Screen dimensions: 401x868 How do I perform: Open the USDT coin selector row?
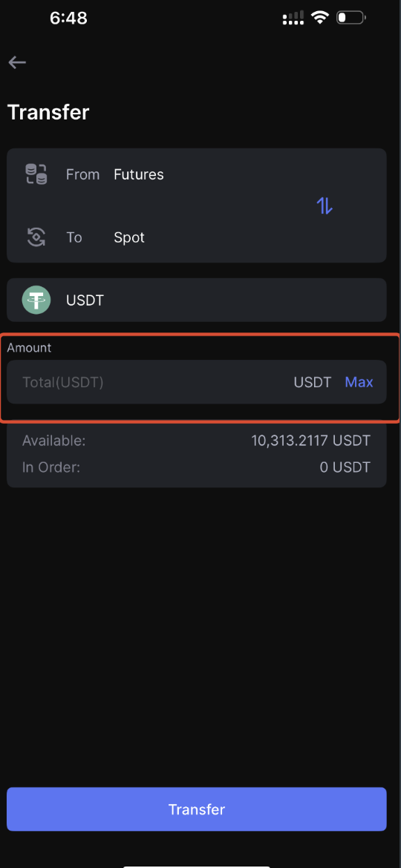197,300
